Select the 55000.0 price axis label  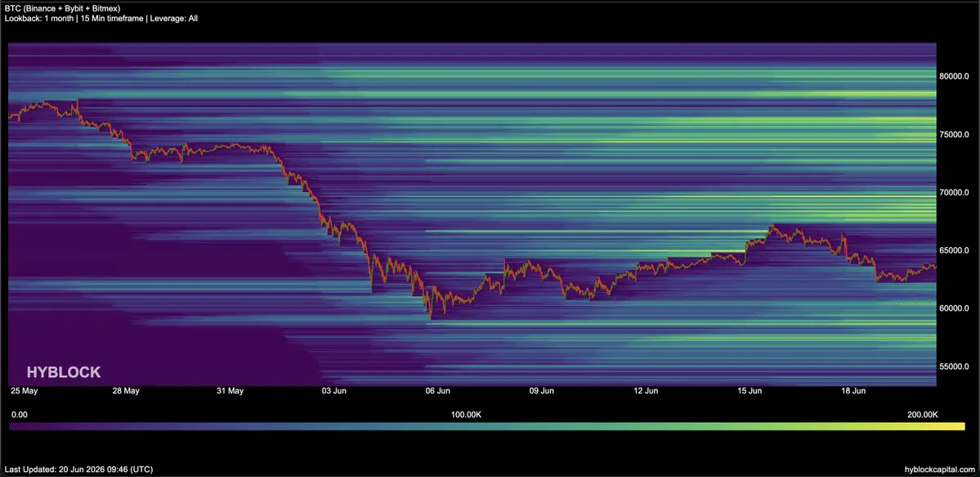954,367
